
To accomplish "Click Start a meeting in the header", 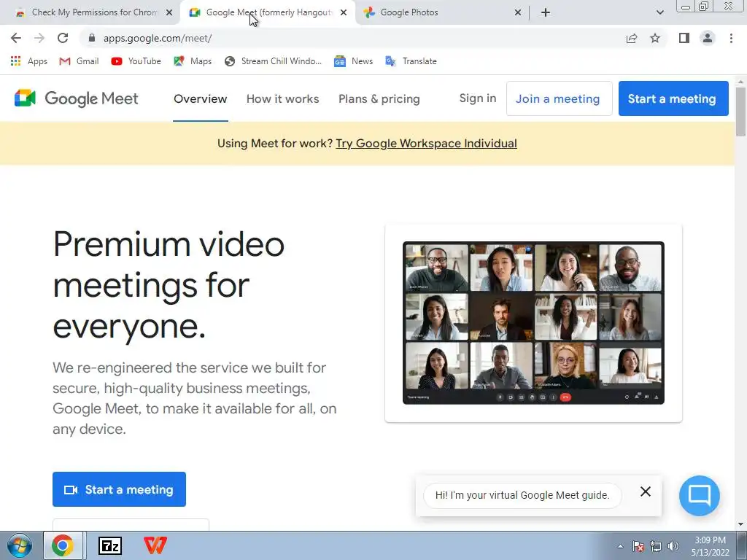I will click(673, 98).
